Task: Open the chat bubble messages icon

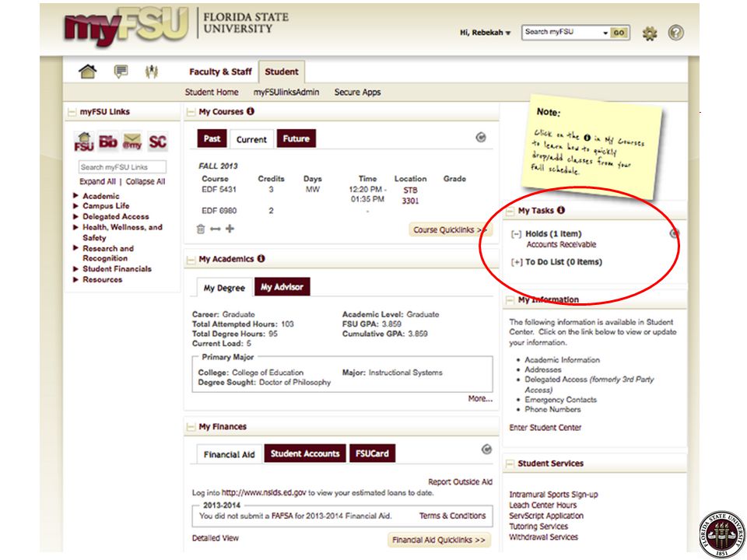Action: click(x=121, y=72)
